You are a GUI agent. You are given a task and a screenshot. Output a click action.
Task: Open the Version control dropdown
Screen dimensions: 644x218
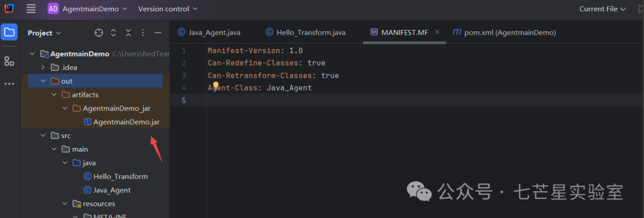[168, 8]
